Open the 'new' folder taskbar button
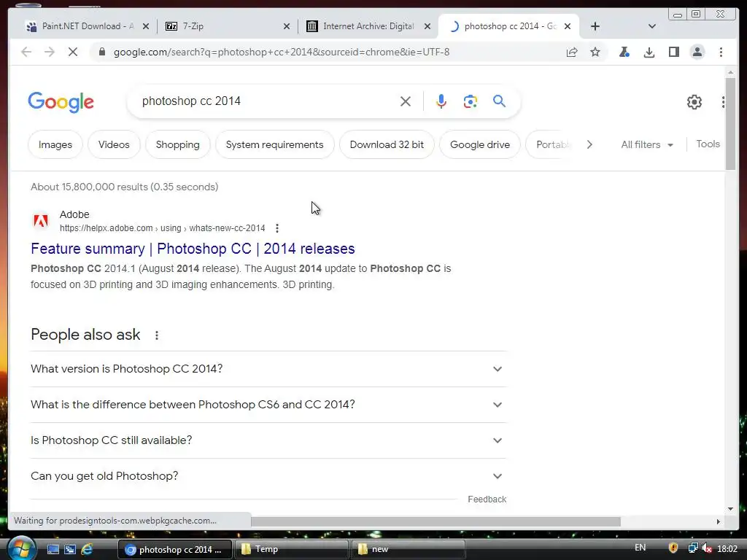747x560 pixels. pos(408,549)
